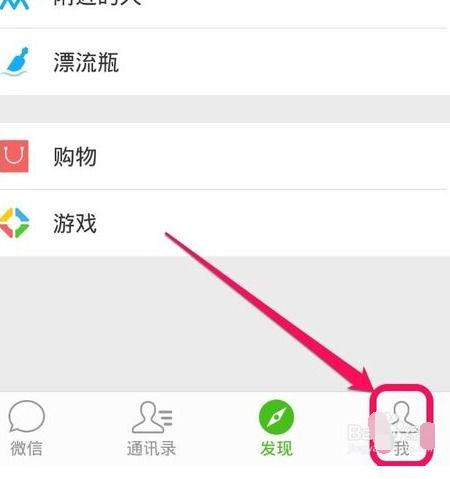This screenshot has height=479, width=450.
Task: Switch to the 我 tab label
Action: (x=401, y=448)
